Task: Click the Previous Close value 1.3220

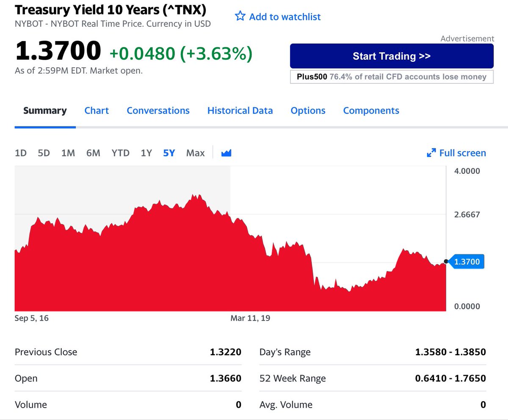Action: [x=226, y=352]
